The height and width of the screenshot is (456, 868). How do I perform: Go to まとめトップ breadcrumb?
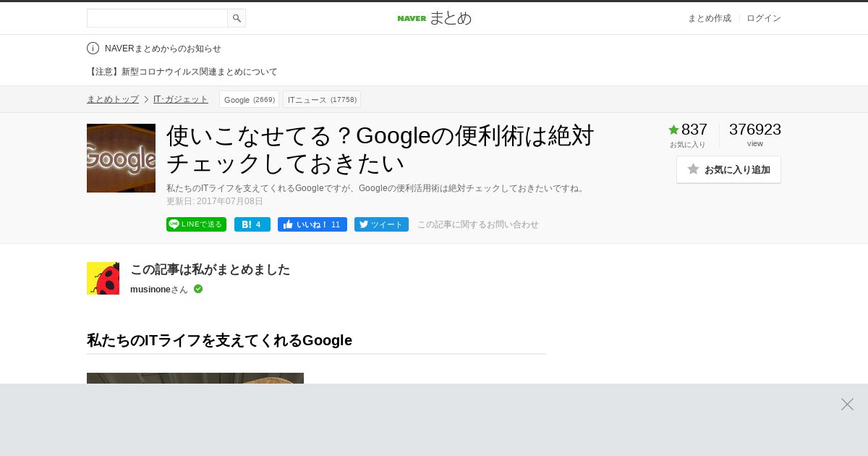(x=113, y=99)
